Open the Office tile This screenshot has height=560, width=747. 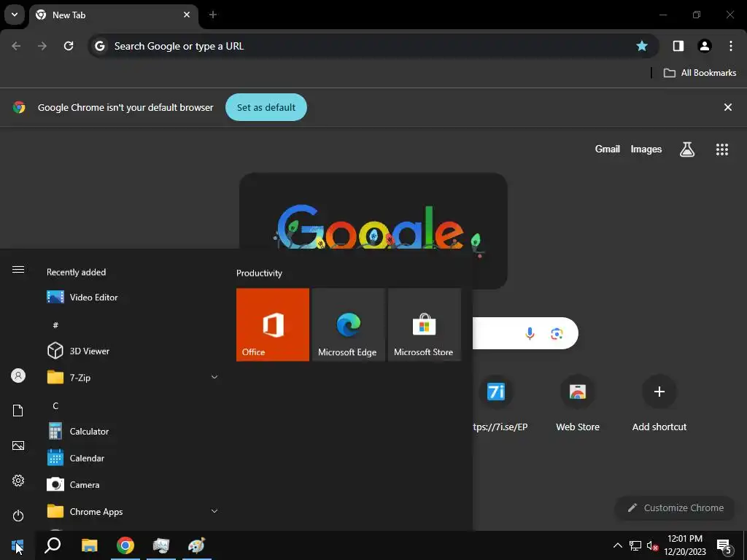click(x=273, y=324)
